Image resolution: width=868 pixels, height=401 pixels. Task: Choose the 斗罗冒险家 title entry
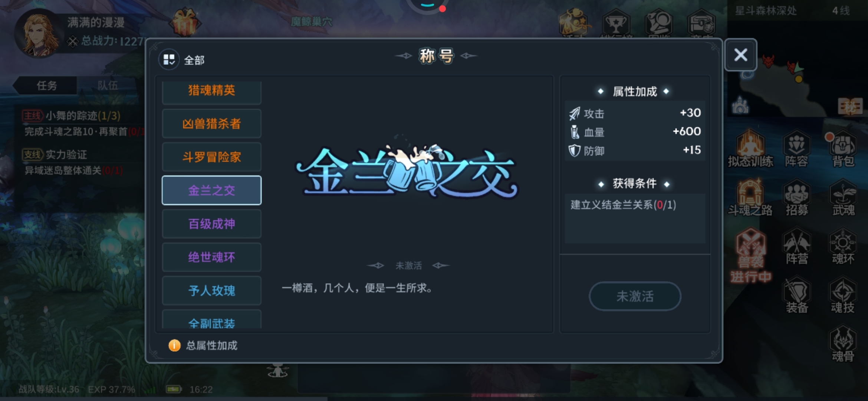pos(211,157)
